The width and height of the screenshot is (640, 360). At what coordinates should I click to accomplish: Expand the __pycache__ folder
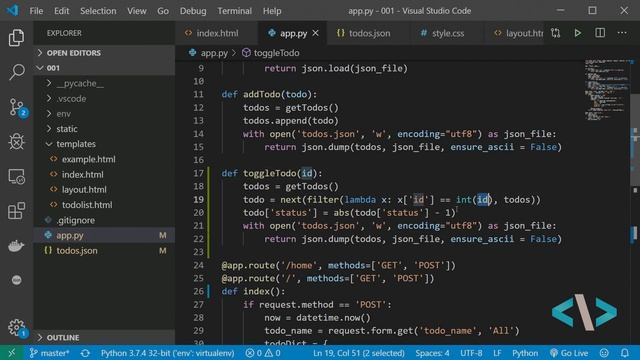(104, 83)
